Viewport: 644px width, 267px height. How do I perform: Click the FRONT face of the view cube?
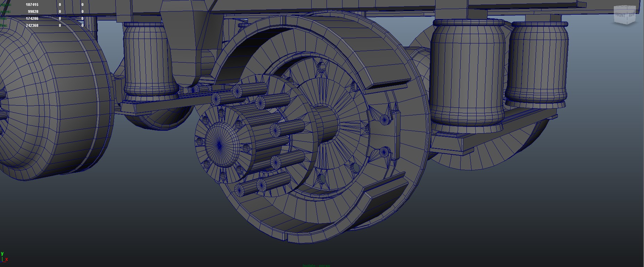620,15
